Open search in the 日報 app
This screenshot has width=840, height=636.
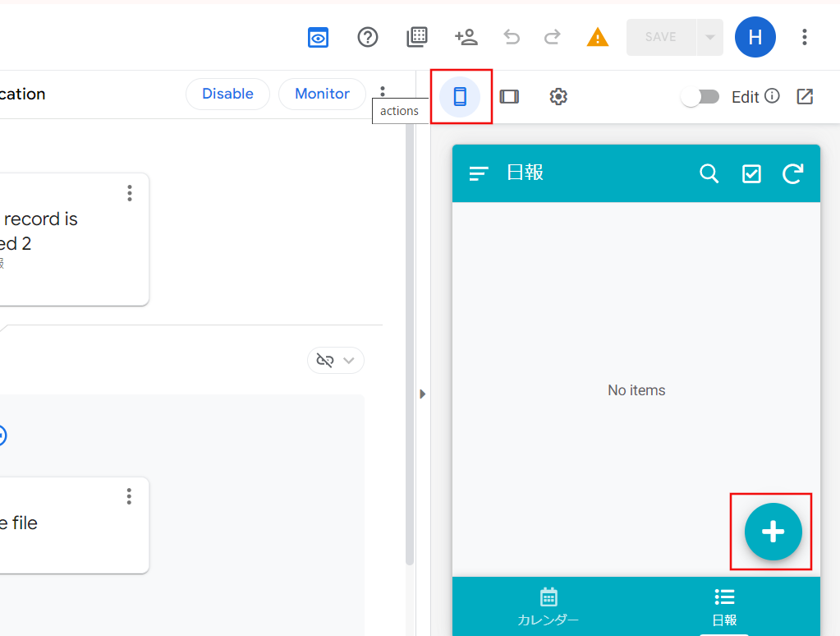tap(709, 173)
